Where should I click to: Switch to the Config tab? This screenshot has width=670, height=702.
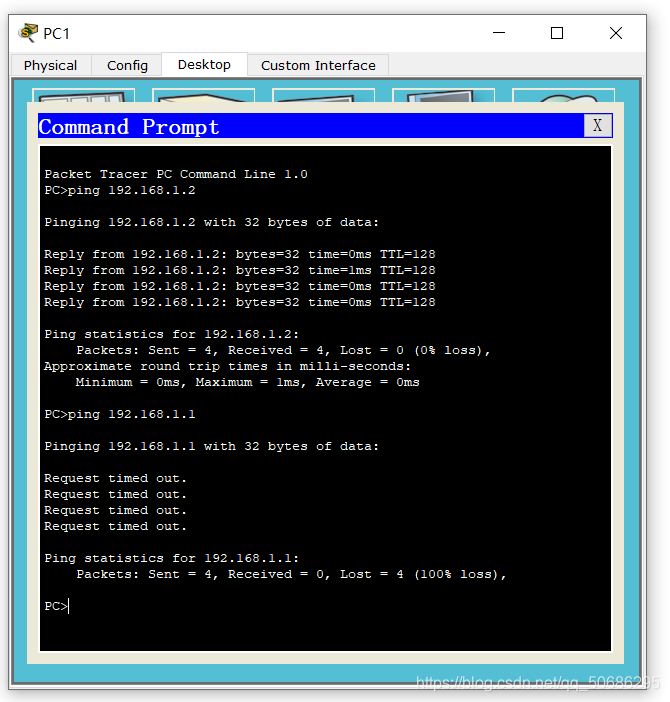pyautogui.click(x=127, y=65)
